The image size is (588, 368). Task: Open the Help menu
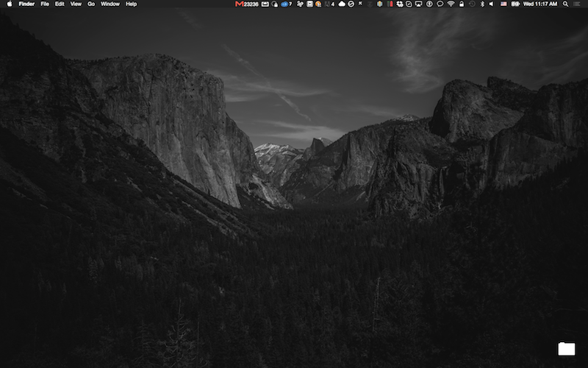[132, 4]
